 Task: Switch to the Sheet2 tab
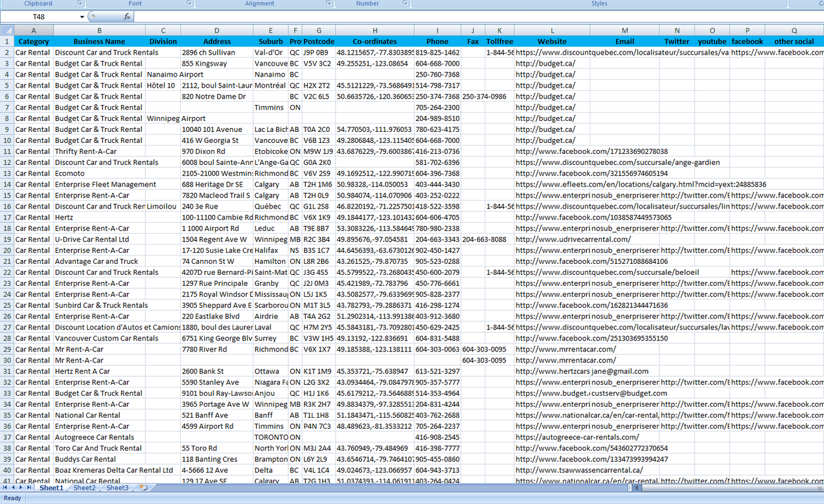pos(84,488)
